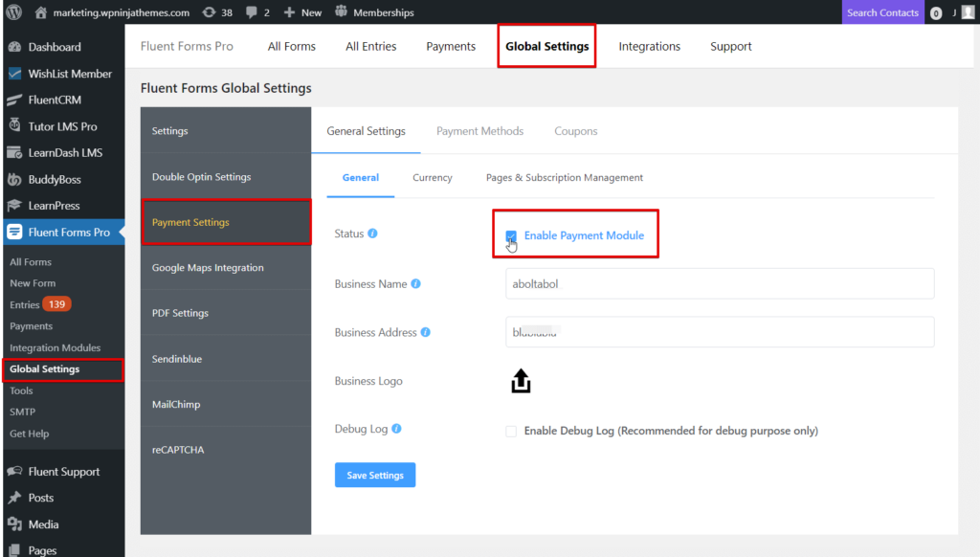
Task: Click the Business Address info icon
Action: coord(426,332)
